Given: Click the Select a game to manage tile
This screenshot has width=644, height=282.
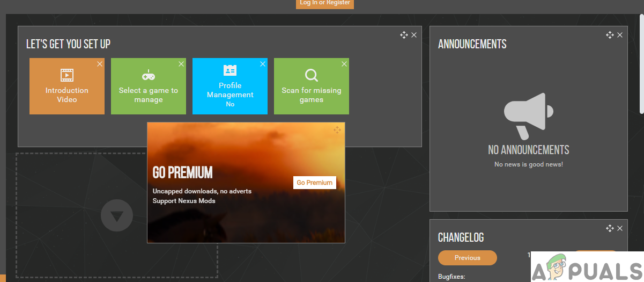Looking at the screenshot, I should 149,86.
